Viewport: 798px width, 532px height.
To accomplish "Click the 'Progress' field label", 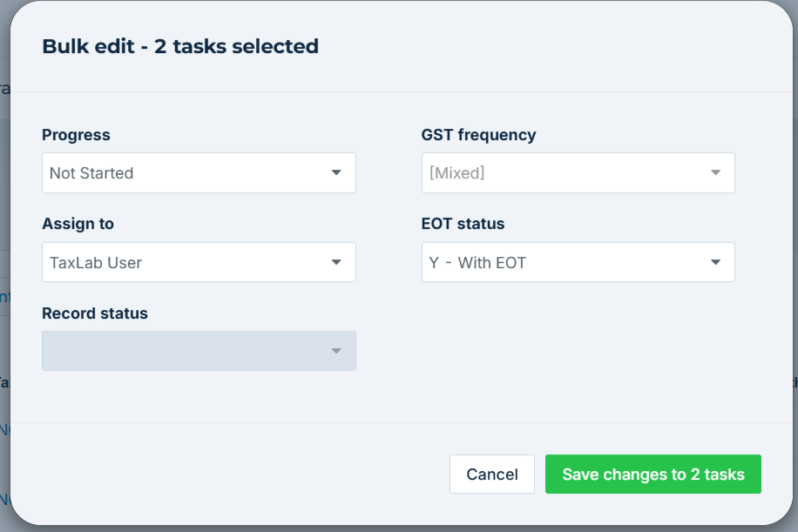I will 76,135.
